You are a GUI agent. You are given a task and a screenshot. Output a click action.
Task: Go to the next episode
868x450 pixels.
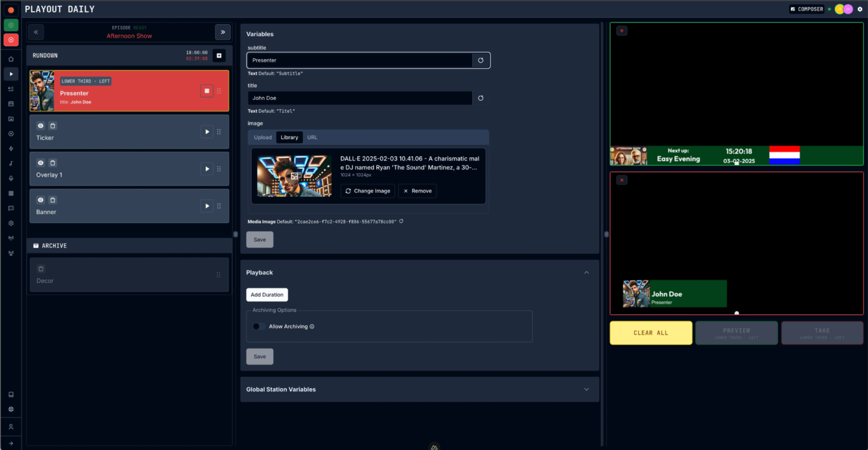point(223,32)
